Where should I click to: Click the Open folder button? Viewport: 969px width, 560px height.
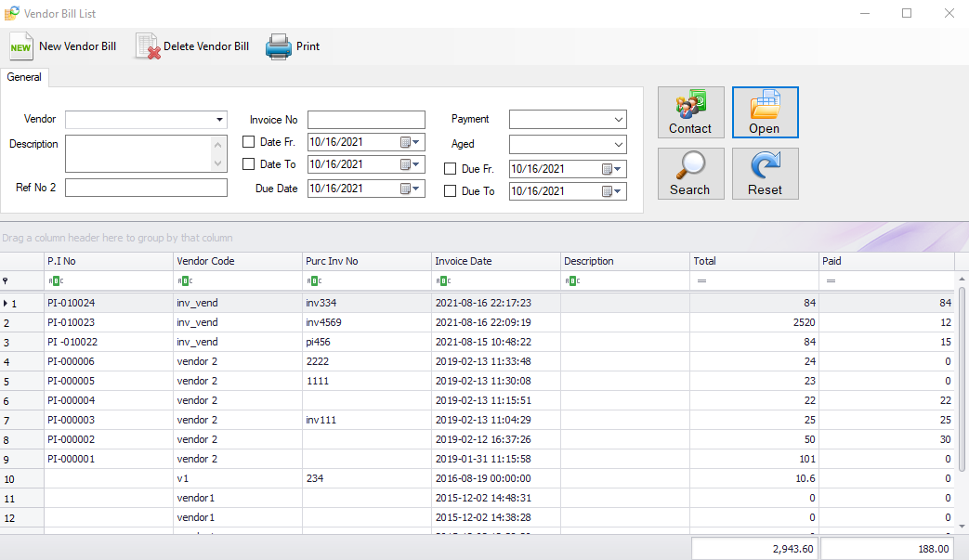tap(765, 112)
